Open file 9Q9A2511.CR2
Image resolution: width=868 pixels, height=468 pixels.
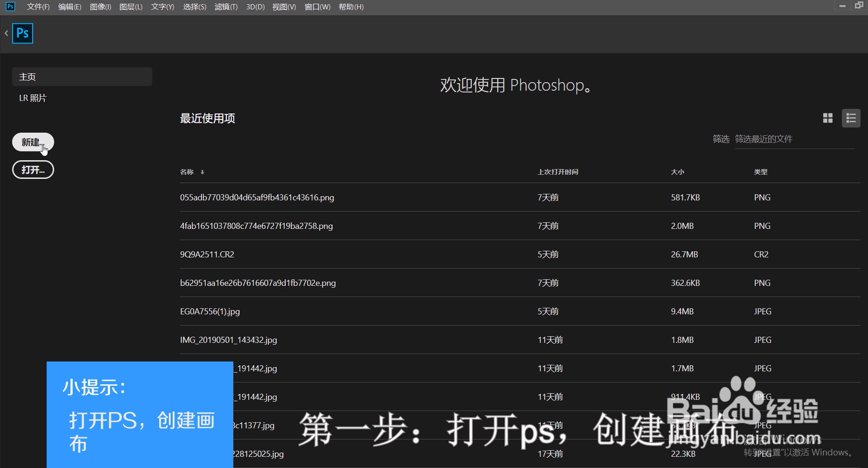coord(207,255)
